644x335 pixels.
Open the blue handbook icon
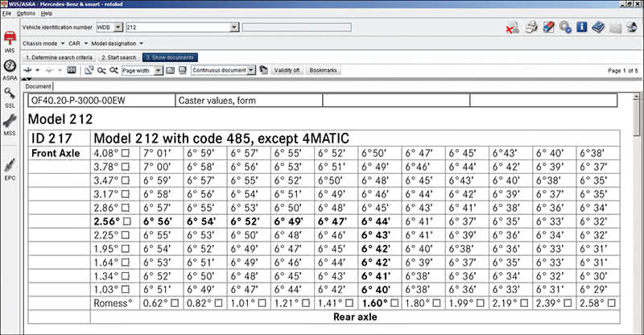(x=598, y=27)
